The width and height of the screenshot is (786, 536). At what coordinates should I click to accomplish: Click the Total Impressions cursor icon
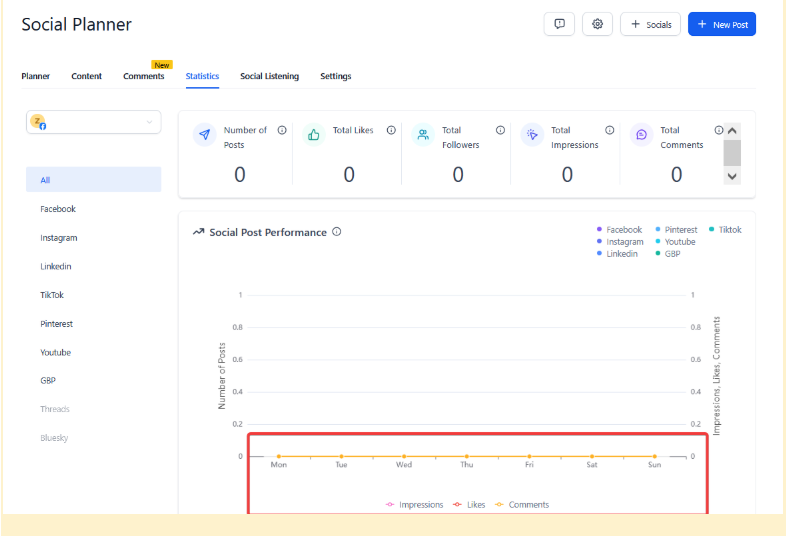tap(532, 135)
